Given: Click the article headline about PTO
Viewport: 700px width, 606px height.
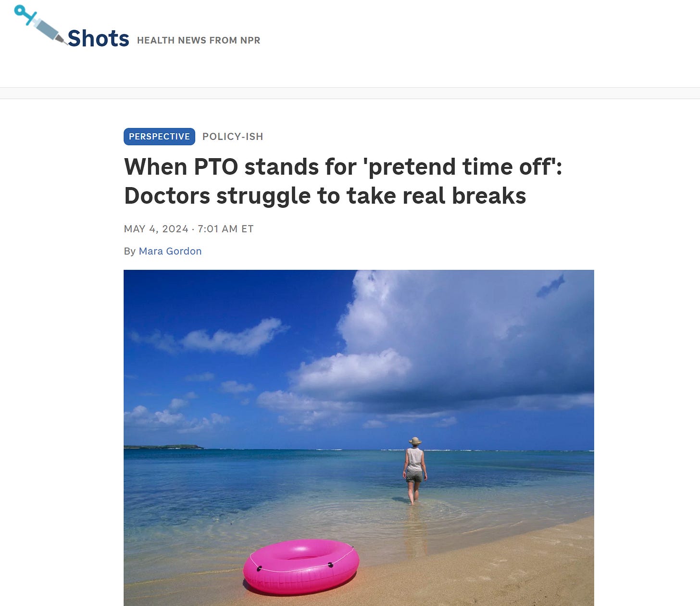Looking at the screenshot, I should pos(343,181).
